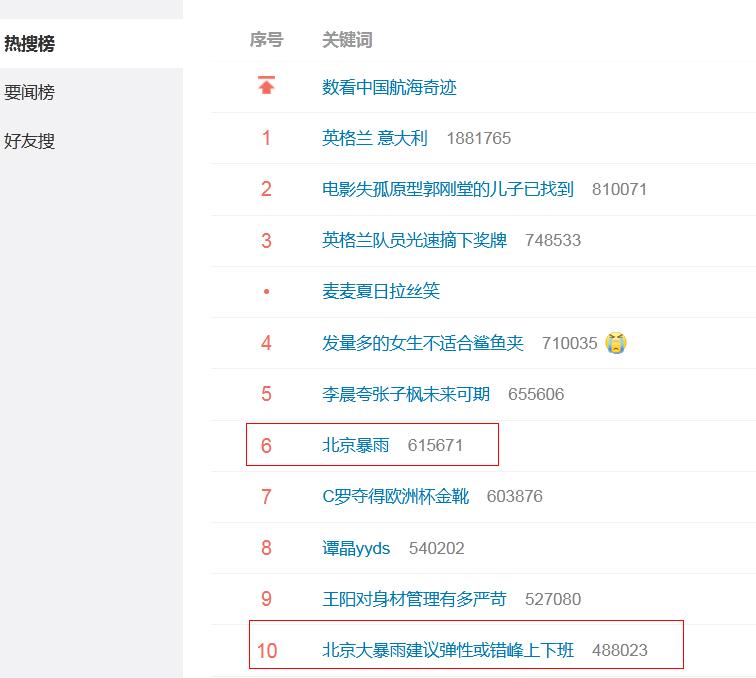Open 北京大暴雨建议弹性或错峰上下班 topic
This screenshot has width=756, height=678.
[x=448, y=650]
